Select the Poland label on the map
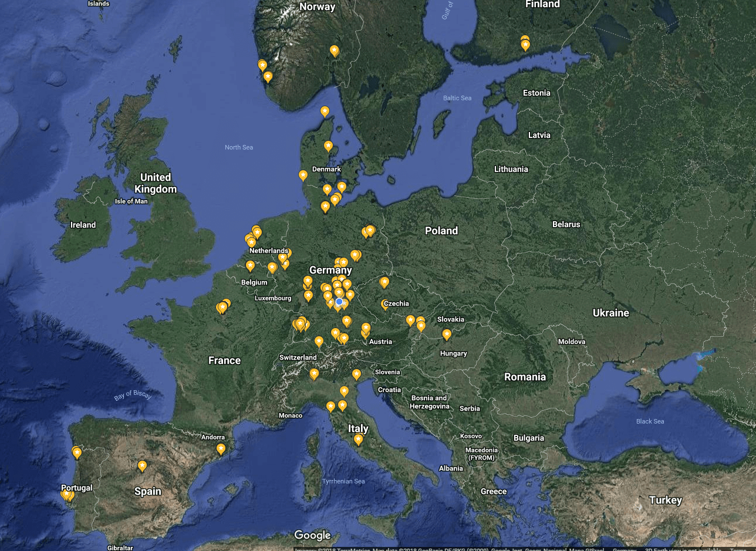 pos(441,231)
